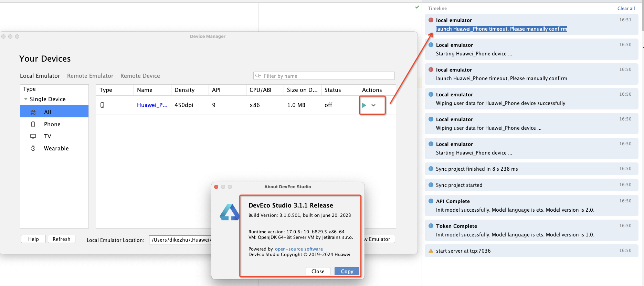Image resolution: width=644 pixels, height=286 pixels.
Task: Open the Local Emulator tab
Action: pyautogui.click(x=40, y=76)
